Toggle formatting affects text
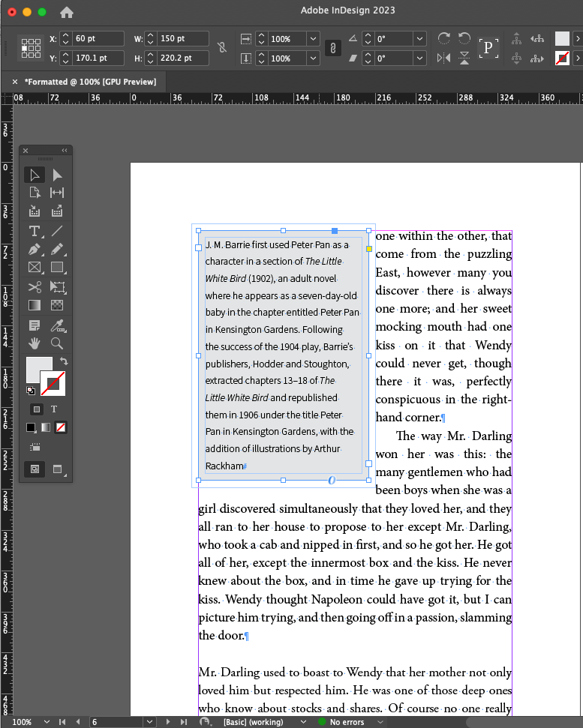The width and height of the screenshot is (583, 728). 54,409
